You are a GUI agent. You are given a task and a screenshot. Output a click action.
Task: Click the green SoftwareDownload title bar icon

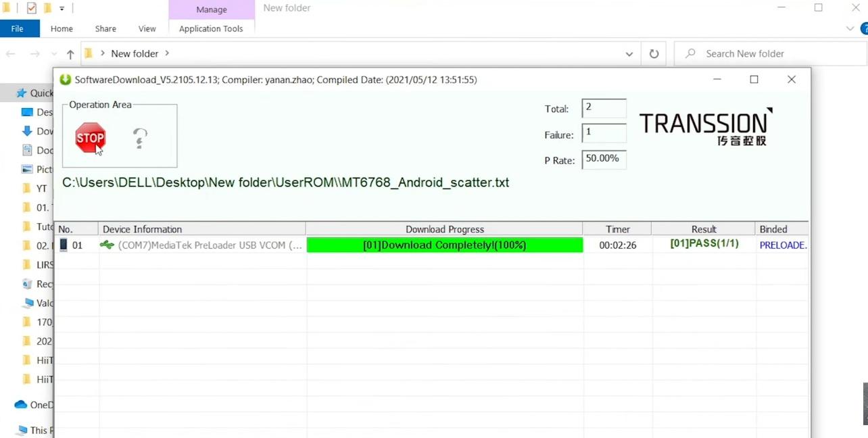(66, 80)
